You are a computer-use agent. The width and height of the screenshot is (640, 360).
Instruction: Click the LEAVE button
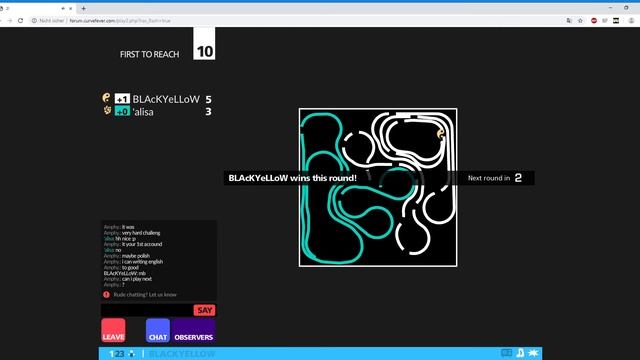coord(113,330)
